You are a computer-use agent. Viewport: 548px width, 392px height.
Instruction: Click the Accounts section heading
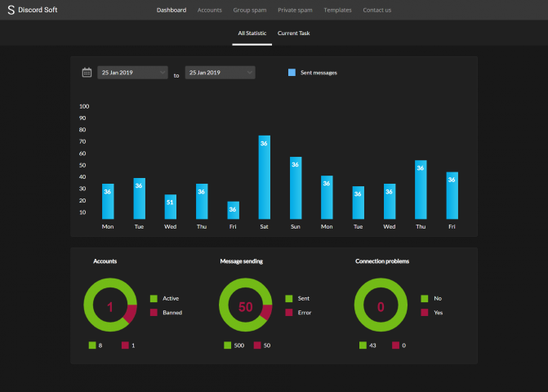click(x=105, y=261)
